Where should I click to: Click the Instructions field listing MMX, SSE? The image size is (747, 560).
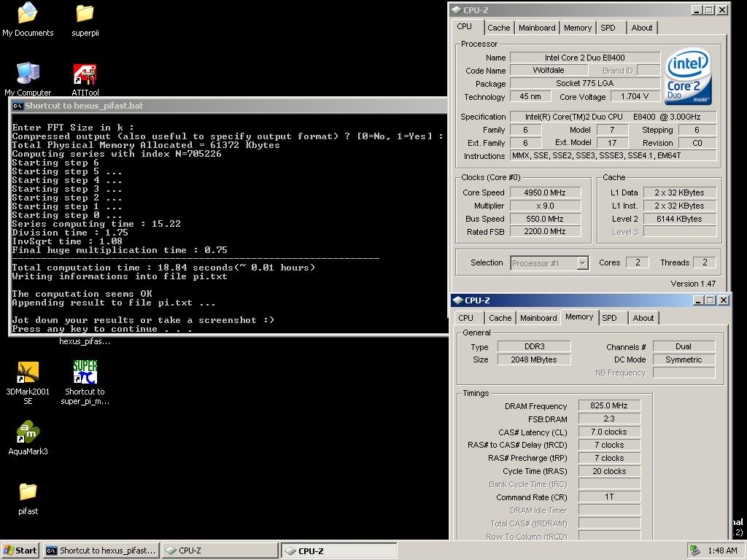tap(613, 156)
